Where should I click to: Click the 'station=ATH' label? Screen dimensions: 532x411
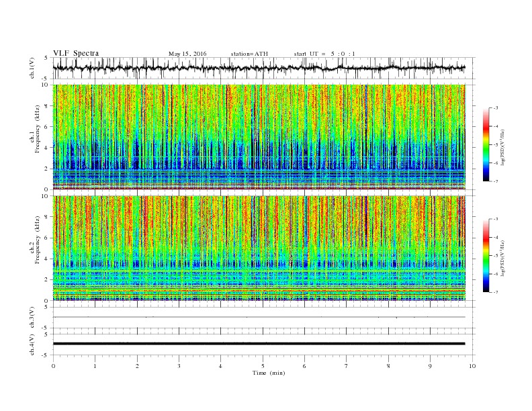249,54
